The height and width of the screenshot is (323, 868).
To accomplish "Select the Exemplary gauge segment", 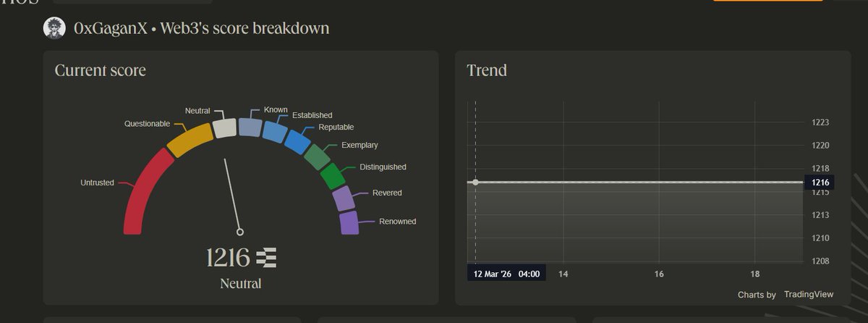I will coord(317,156).
